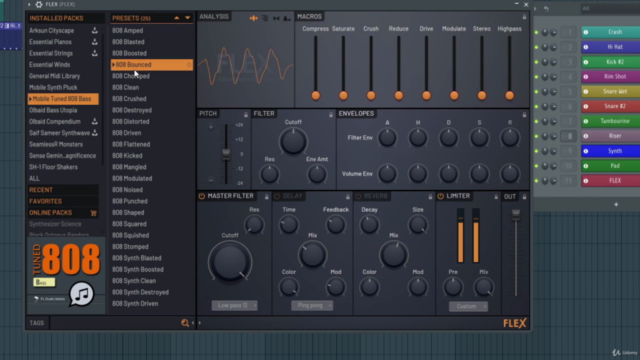
Task: Select the Pad channel button
Action: [611, 166]
